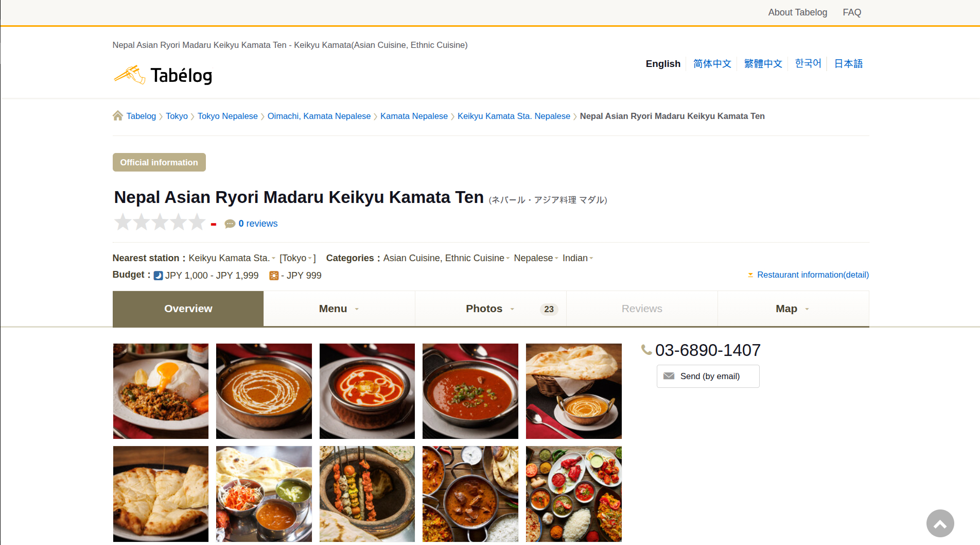Click the Tabelog logo
The width and height of the screenshot is (980, 545).
tap(163, 75)
